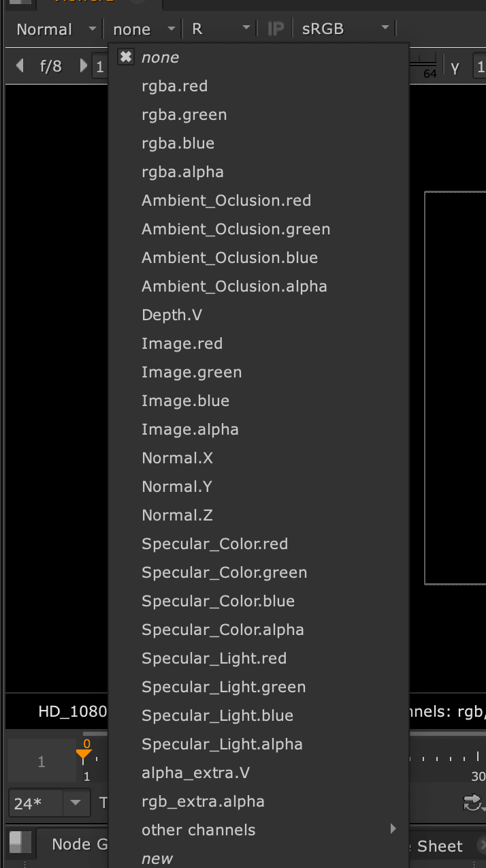
Task: Click the orange playhead at frame 0
Action: (x=84, y=754)
